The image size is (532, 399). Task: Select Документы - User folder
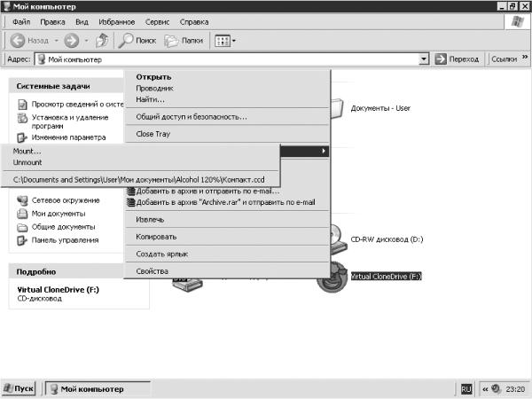380,108
